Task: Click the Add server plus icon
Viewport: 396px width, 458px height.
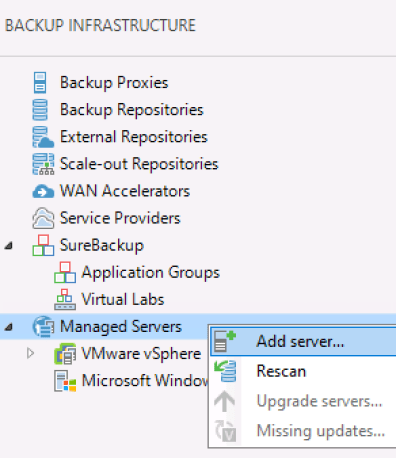Action: point(225,341)
